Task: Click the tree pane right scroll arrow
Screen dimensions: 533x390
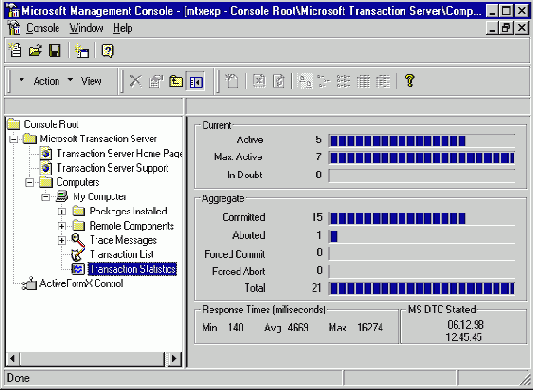Action: click(174, 358)
